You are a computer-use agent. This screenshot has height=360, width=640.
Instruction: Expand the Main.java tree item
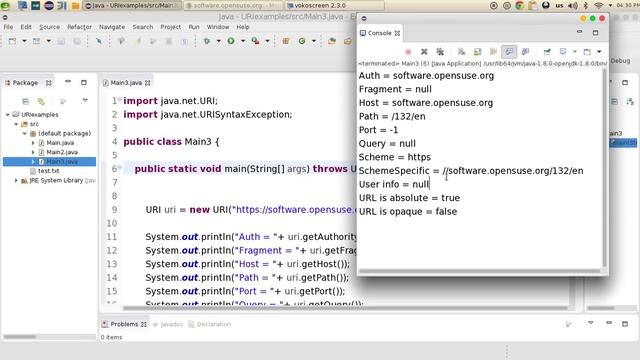click(33, 143)
